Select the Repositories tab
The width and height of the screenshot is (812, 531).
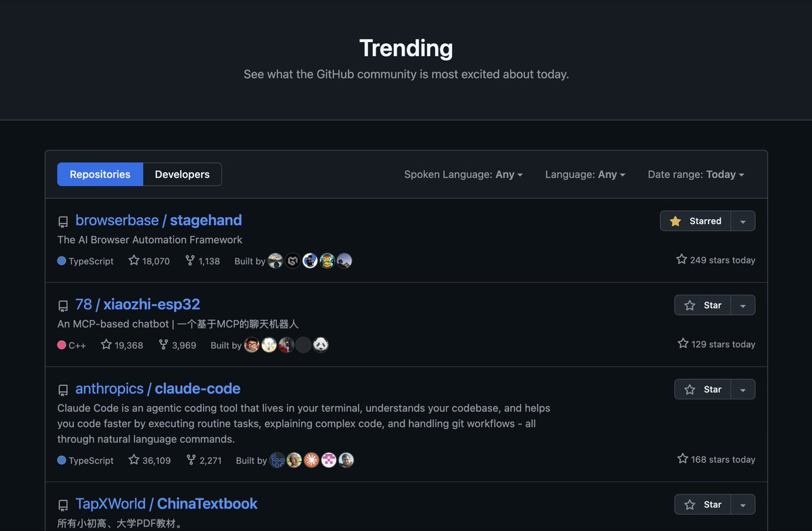[100, 175]
